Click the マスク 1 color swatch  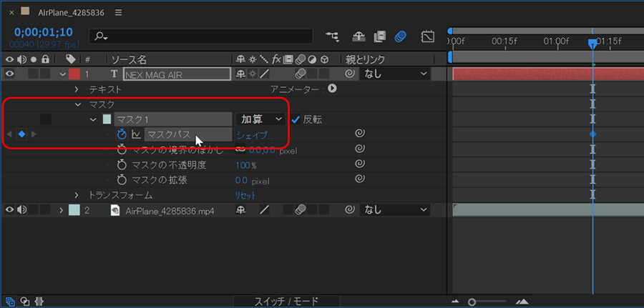coord(107,119)
